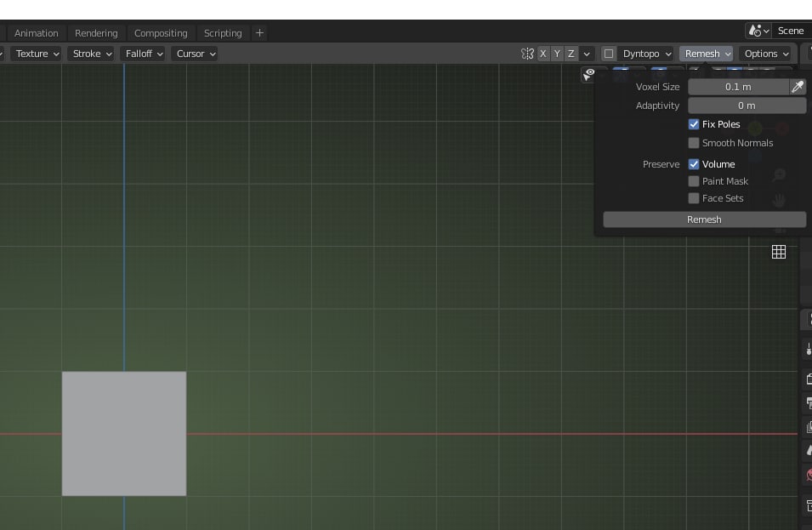Switch to the Scripting workspace tab
The image size is (812, 530).
(x=223, y=33)
